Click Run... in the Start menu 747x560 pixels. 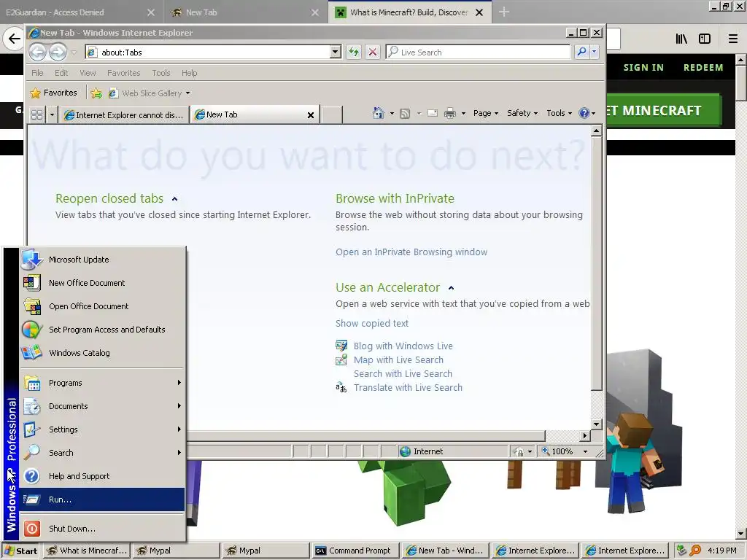tap(102, 499)
